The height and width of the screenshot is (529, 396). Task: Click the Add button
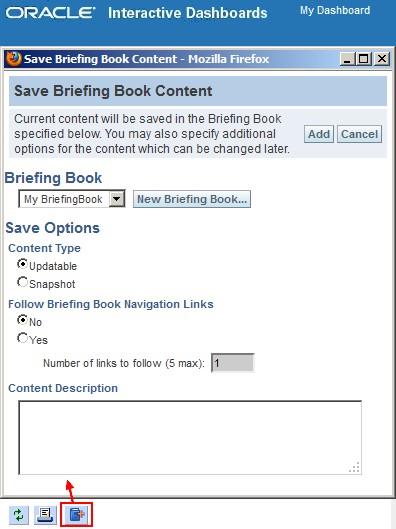click(319, 134)
